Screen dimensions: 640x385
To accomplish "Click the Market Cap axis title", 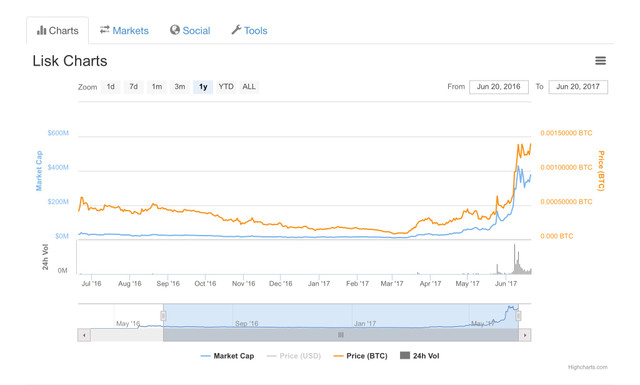I will pyautogui.click(x=39, y=171).
